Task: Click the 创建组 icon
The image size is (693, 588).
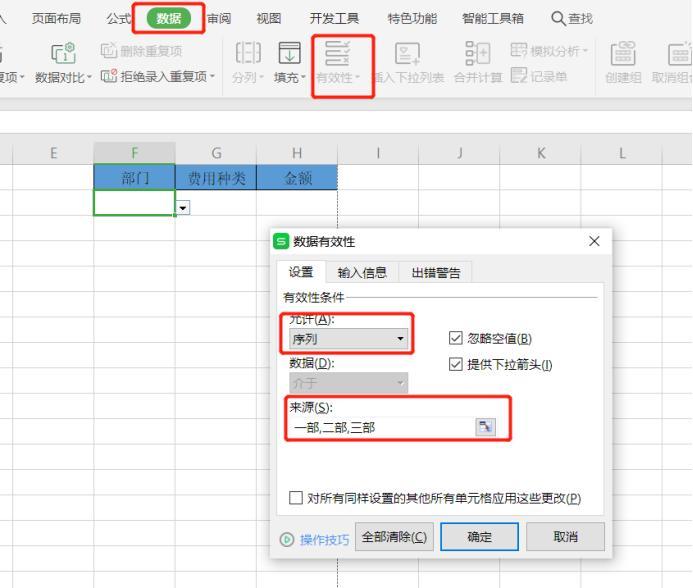Action: coord(623,53)
